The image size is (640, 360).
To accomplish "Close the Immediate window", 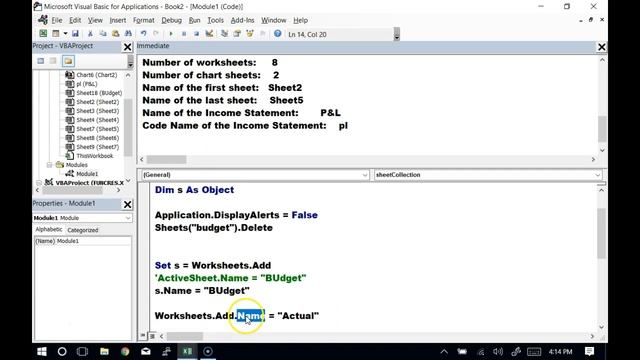I will (x=602, y=47).
